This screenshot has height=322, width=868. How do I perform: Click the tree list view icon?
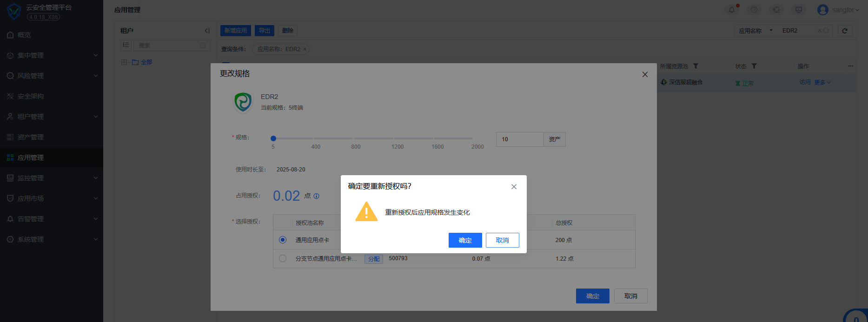click(x=126, y=45)
